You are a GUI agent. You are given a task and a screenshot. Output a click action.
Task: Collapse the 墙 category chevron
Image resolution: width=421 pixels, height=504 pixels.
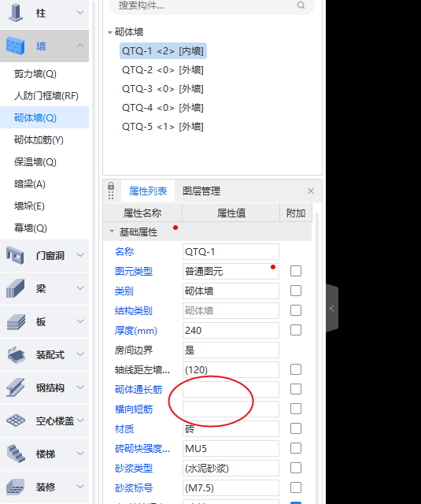[80, 46]
